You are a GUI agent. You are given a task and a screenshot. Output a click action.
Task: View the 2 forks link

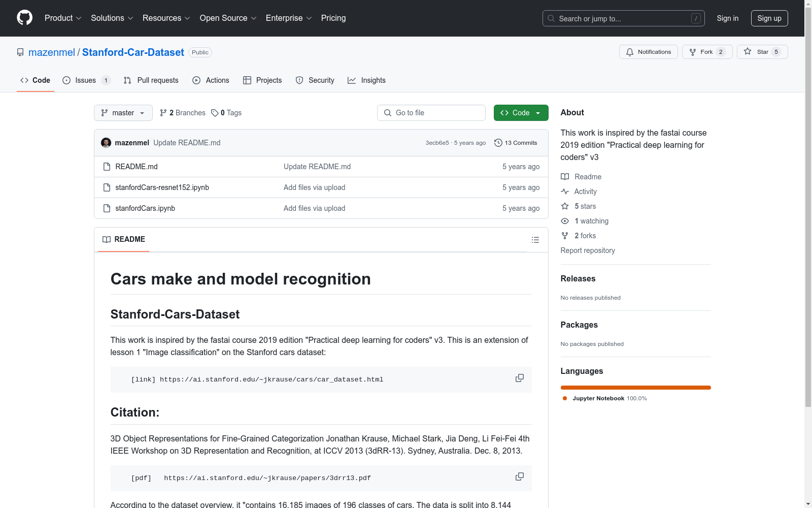tap(579, 236)
